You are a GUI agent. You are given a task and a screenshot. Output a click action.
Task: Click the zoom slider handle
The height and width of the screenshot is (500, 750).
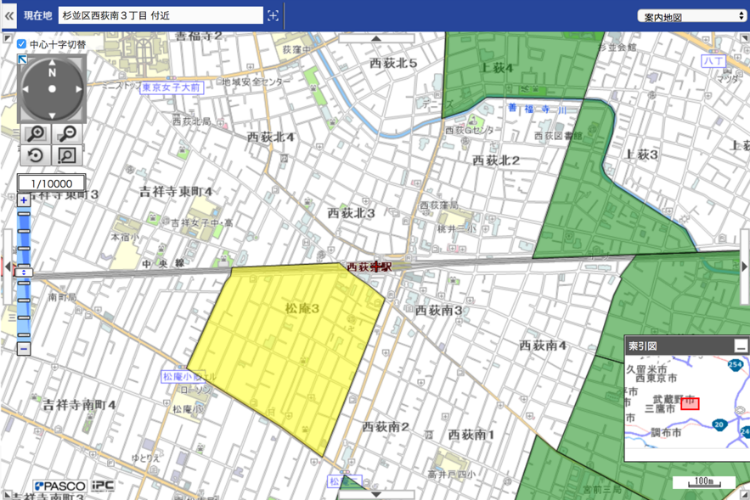[x=24, y=272]
